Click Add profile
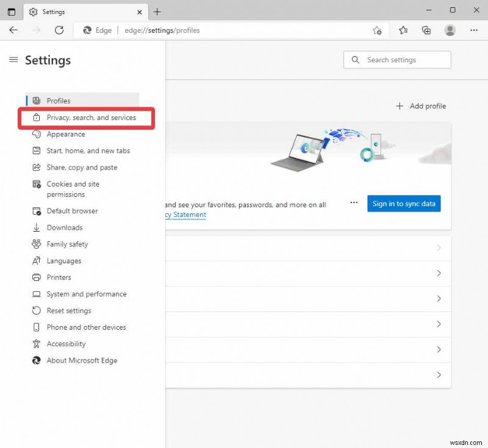488x448 pixels. tap(420, 105)
